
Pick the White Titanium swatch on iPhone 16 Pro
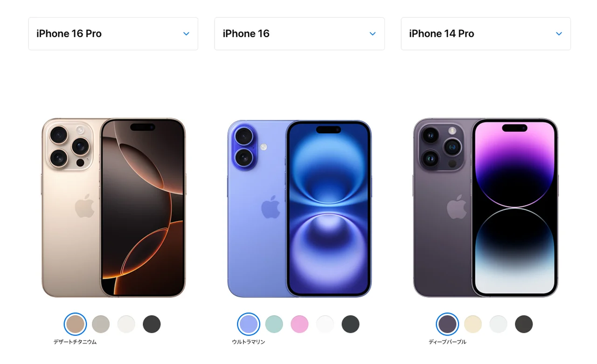click(126, 324)
